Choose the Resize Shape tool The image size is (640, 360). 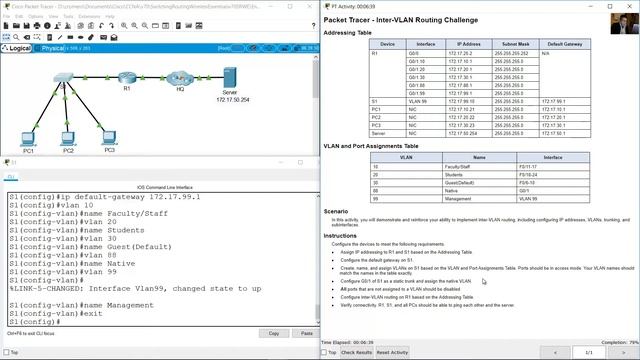pyautogui.click(x=37, y=37)
